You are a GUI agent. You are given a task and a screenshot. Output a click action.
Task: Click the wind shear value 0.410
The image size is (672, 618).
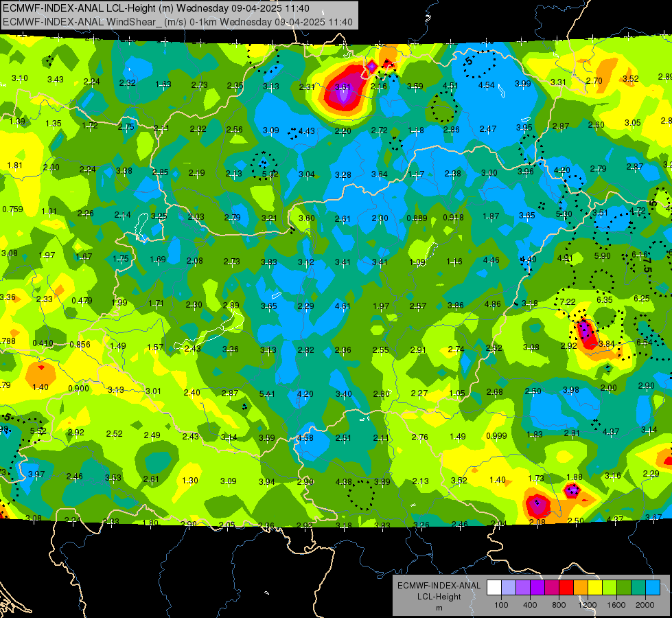point(43,343)
